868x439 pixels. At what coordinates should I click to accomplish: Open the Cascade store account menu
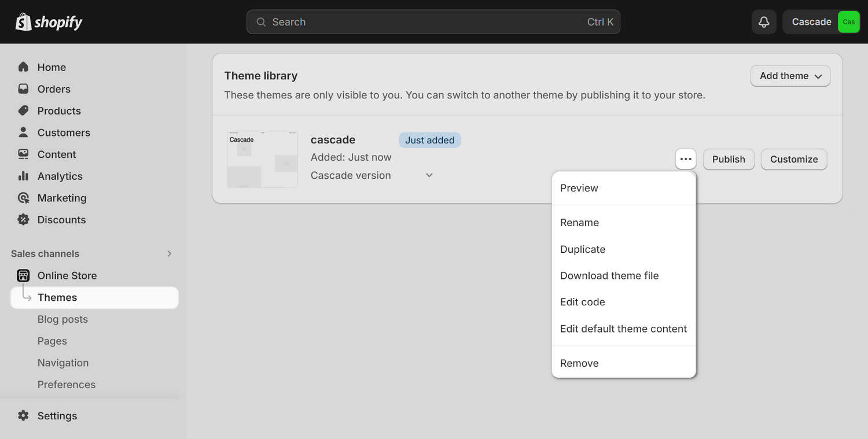click(x=821, y=22)
